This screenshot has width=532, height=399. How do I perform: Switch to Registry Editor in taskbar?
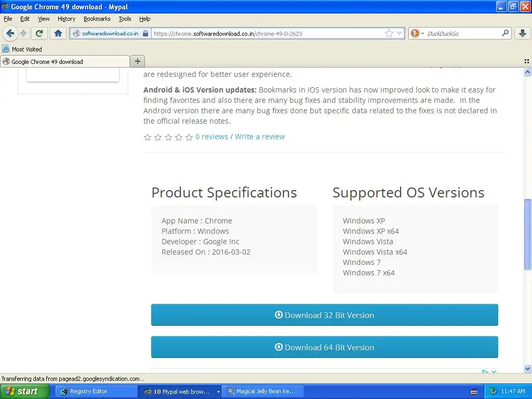[x=97, y=392]
